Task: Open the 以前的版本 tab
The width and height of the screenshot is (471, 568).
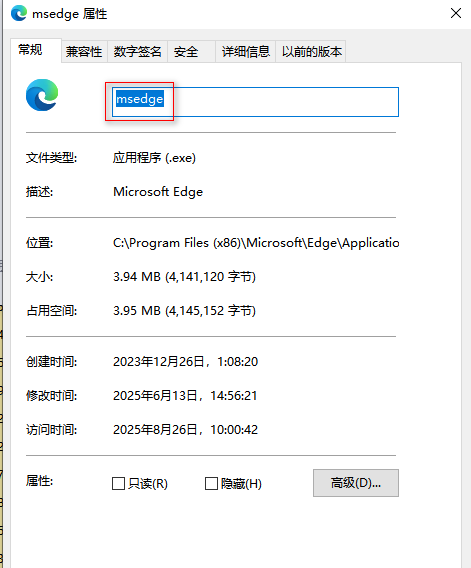Action: click(311, 51)
